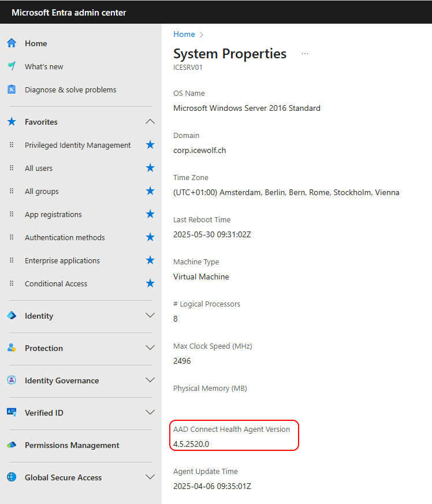
Task: Open Permissions Management
Action: 72,445
